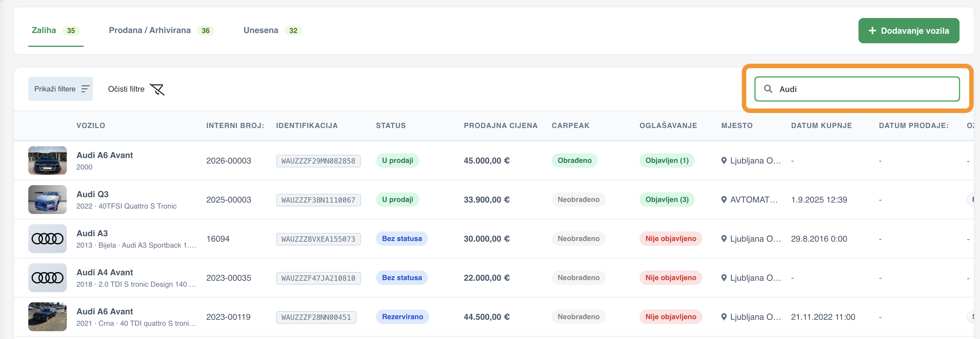980x339 pixels.
Task: Click Neobrađeno badge in Audi Q3 row
Action: click(x=578, y=200)
